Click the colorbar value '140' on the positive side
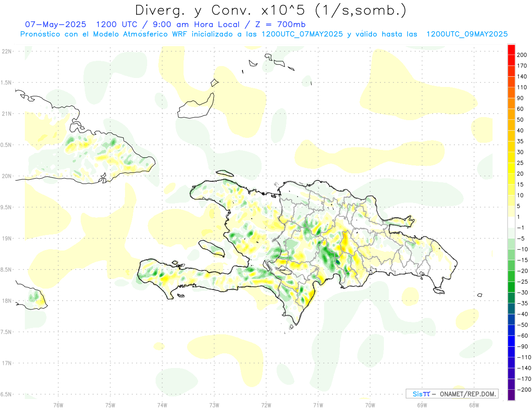The height and width of the screenshot is (411, 532). click(x=522, y=76)
